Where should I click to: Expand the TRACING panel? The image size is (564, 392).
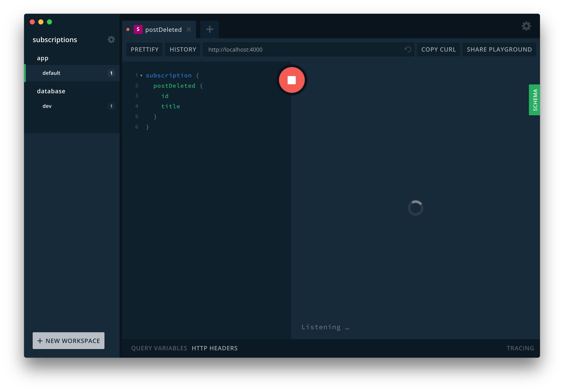coord(520,348)
